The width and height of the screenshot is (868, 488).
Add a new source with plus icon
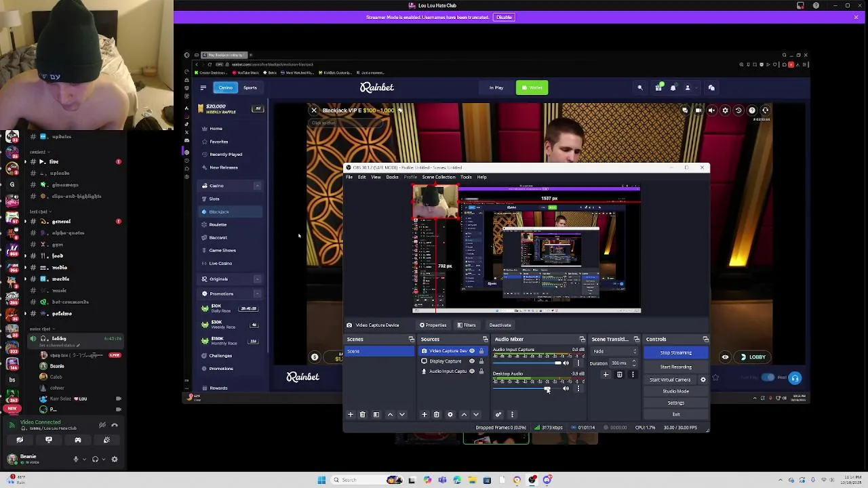tap(425, 414)
